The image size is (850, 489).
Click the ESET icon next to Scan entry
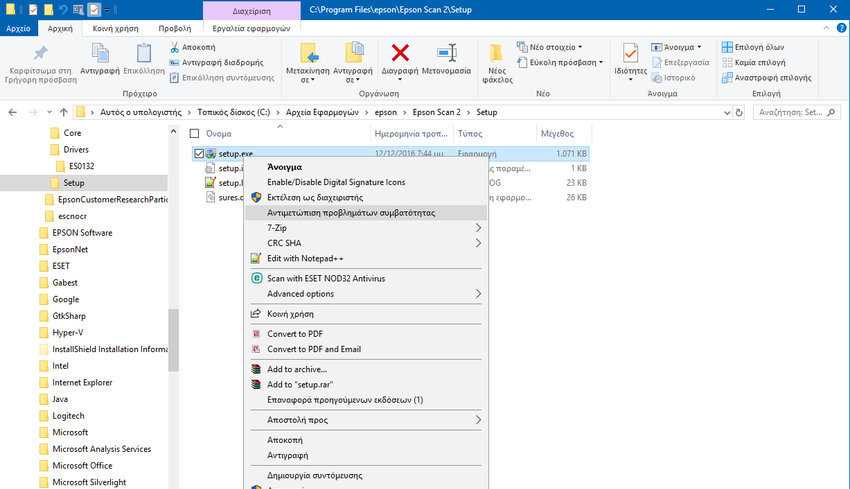[256, 278]
